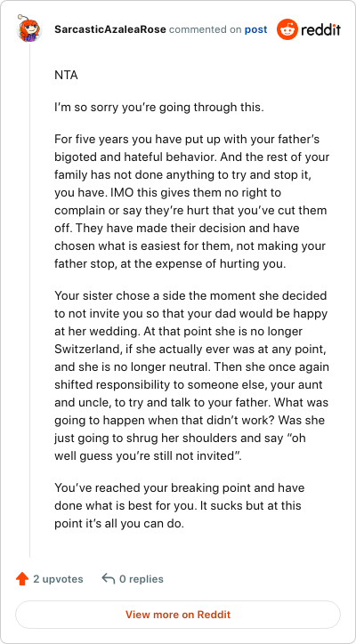Click the SarcasticAzaleaRose avatar image
The width and height of the screenshot is (356, 644).
29,29
